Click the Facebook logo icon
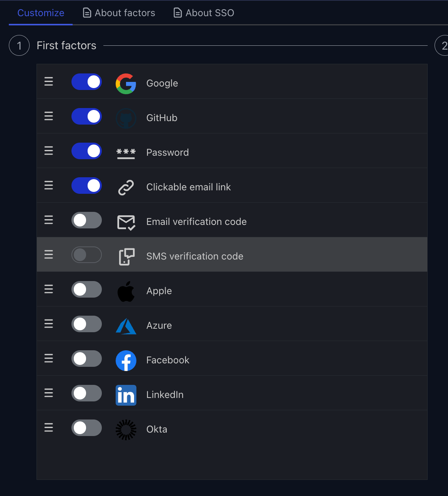 pyautogui.click(x=126, y=360)
